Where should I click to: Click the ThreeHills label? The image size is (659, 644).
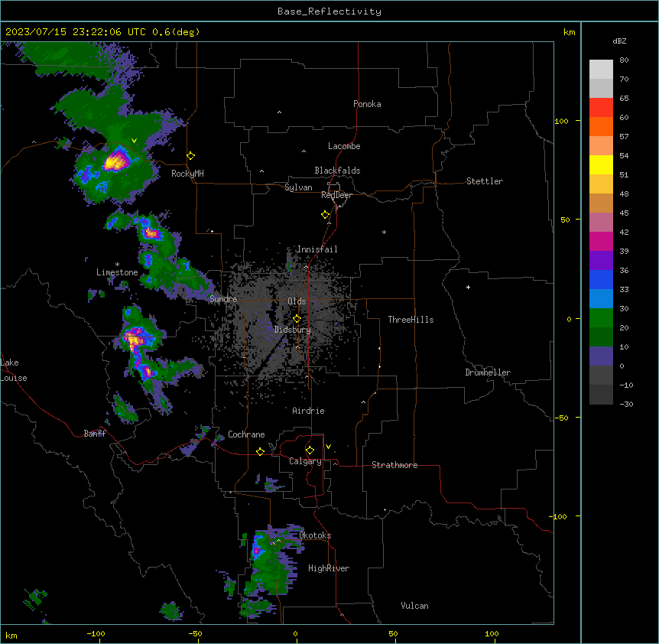click(x=411, y=320)
